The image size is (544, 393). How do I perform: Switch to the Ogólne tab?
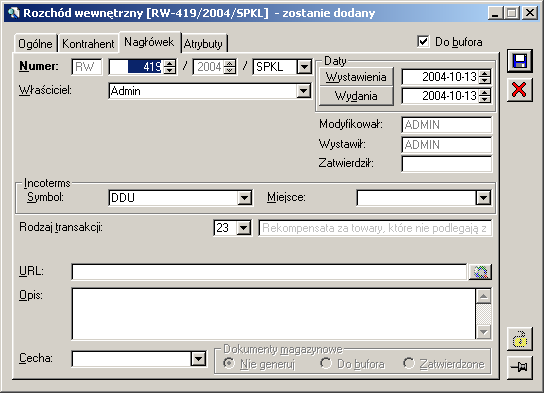[35, 44]
